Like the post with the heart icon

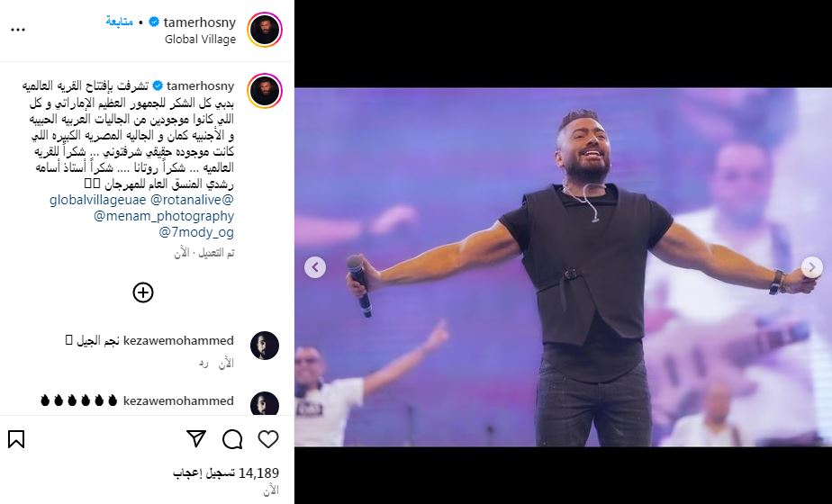coord(268,439)
